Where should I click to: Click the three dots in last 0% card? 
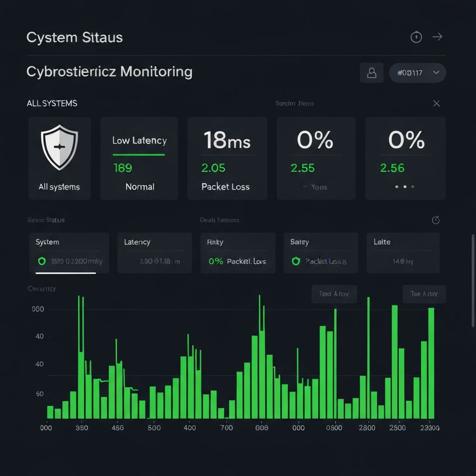pos(404,187)
